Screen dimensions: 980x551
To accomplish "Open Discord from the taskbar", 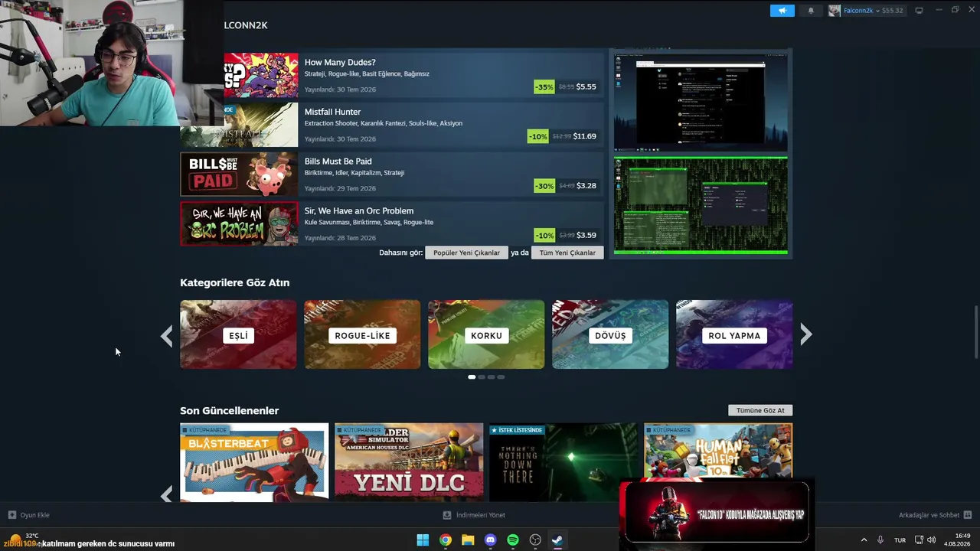I will (491, 540).
